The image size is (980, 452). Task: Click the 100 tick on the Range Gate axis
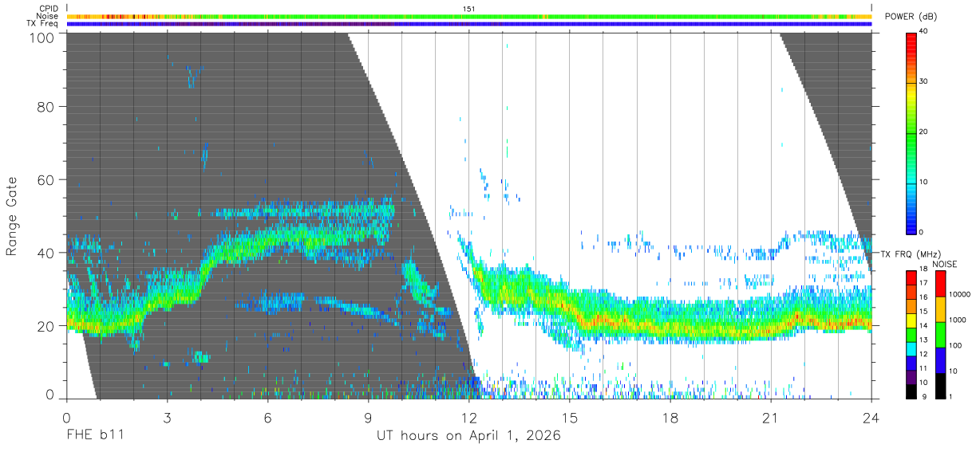41,37
